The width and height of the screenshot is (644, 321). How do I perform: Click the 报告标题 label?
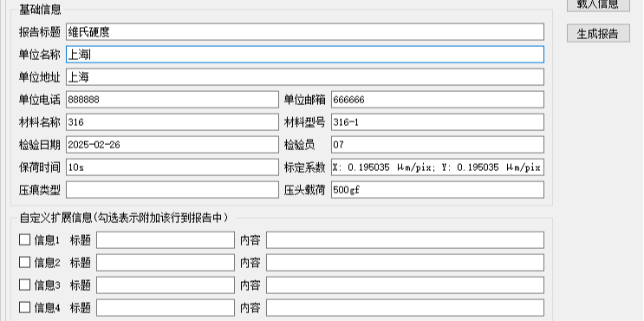pyautogui.click(x=40, y=32)
